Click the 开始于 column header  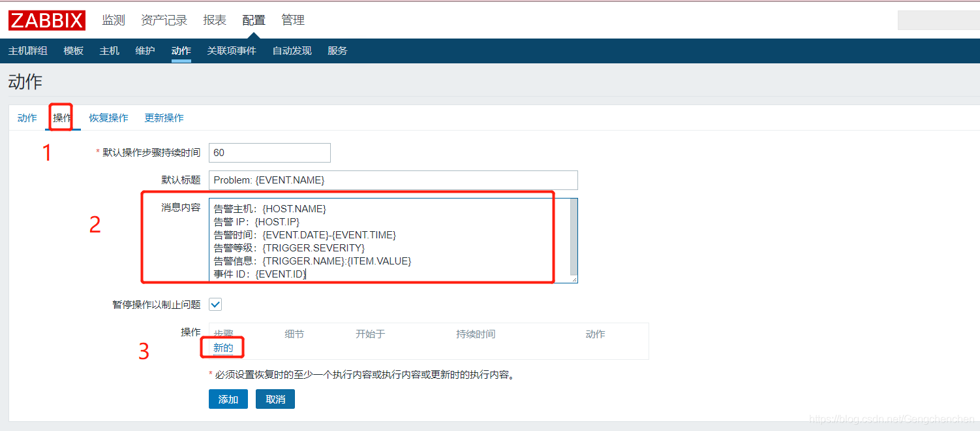371,334
